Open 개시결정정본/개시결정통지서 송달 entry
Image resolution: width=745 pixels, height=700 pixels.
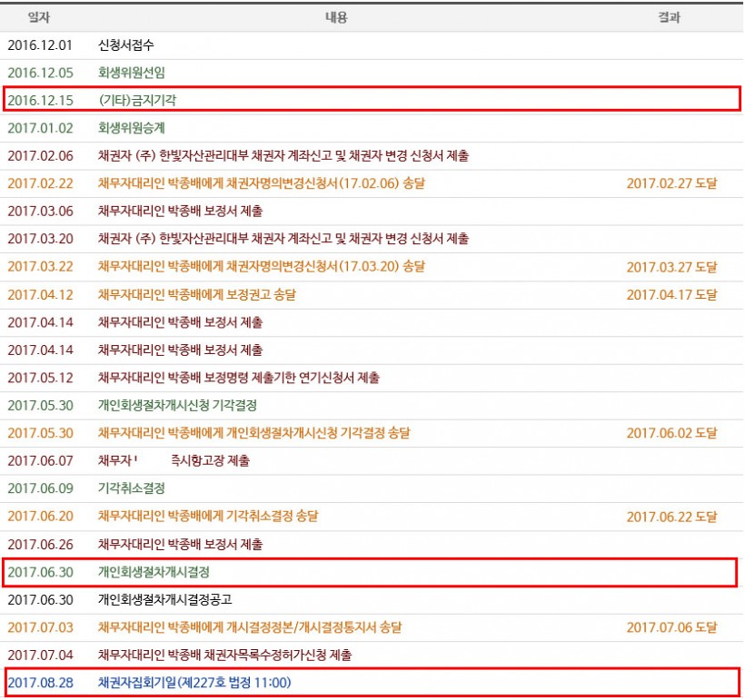250,627
